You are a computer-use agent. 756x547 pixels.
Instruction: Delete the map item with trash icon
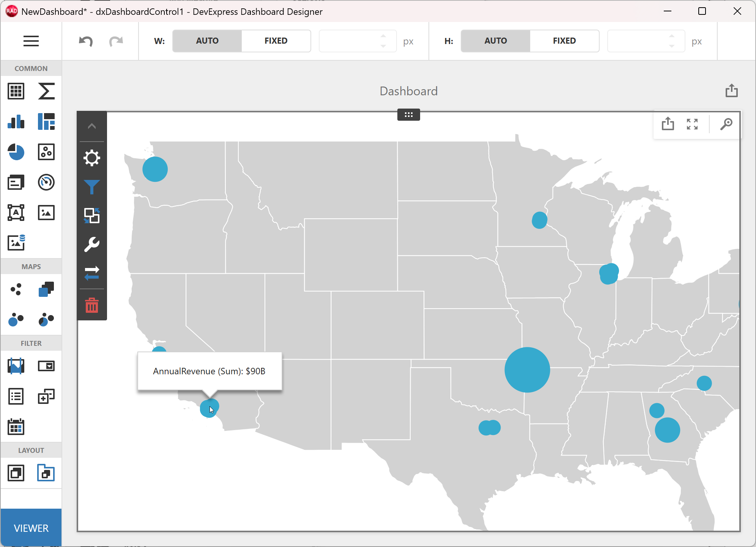click(x=92, y=305)
